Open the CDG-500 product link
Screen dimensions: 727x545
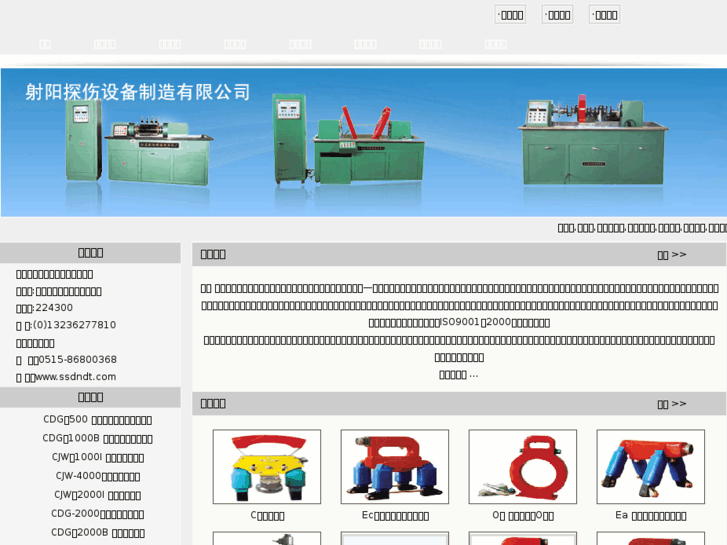97,420
